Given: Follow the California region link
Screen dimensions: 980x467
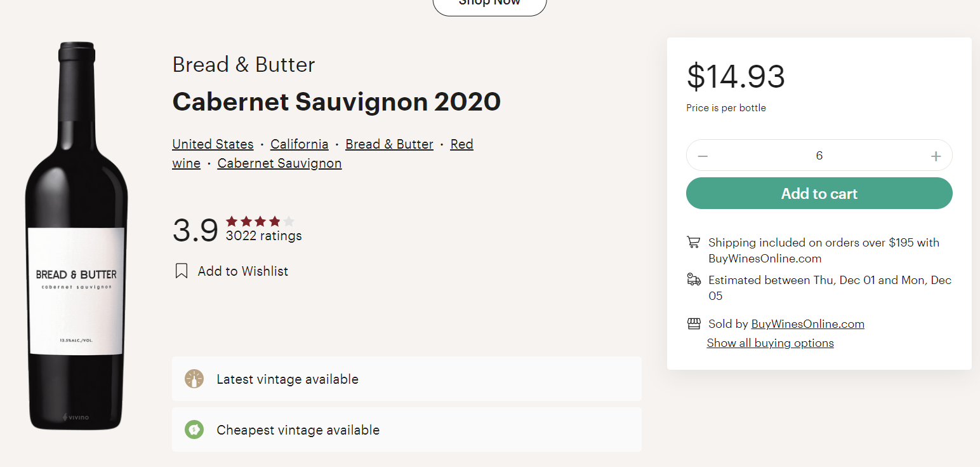Looking at the screenshot, I should [x=300, y=144].
